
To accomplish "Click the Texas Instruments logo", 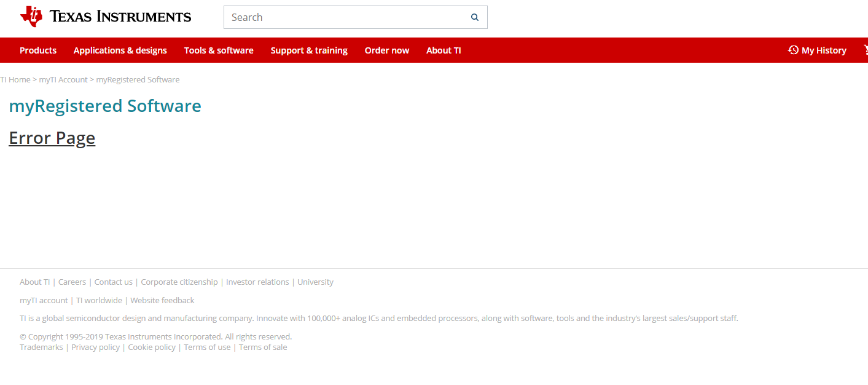I will pyautogui.click(x=106, y=17).
